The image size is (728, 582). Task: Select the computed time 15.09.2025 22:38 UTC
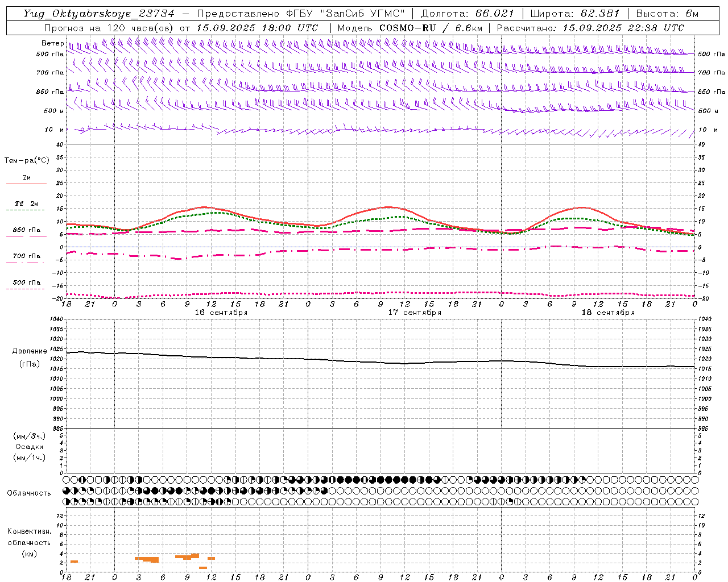(x=623, y=28)
